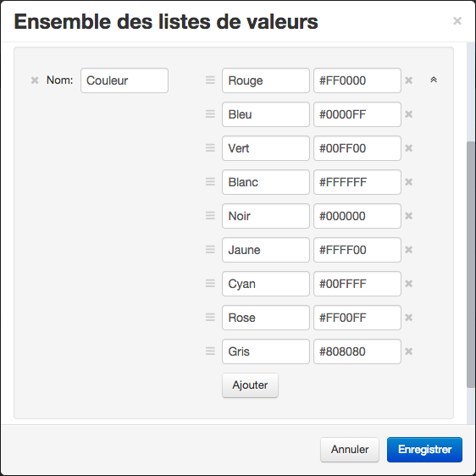The width and height of the screenshot is (476, 476).
Task: Collapse the Couleur list with double chevron
Action: (x=434, y=80)
